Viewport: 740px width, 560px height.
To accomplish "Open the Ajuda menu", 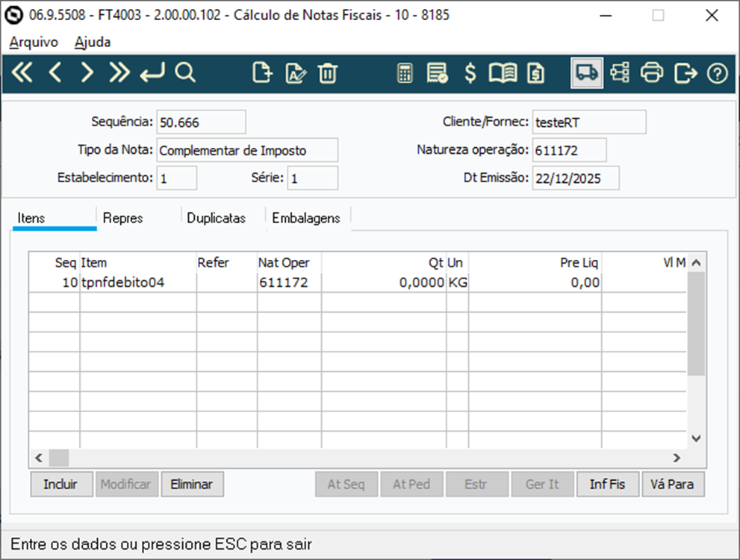I will [93, 42].
